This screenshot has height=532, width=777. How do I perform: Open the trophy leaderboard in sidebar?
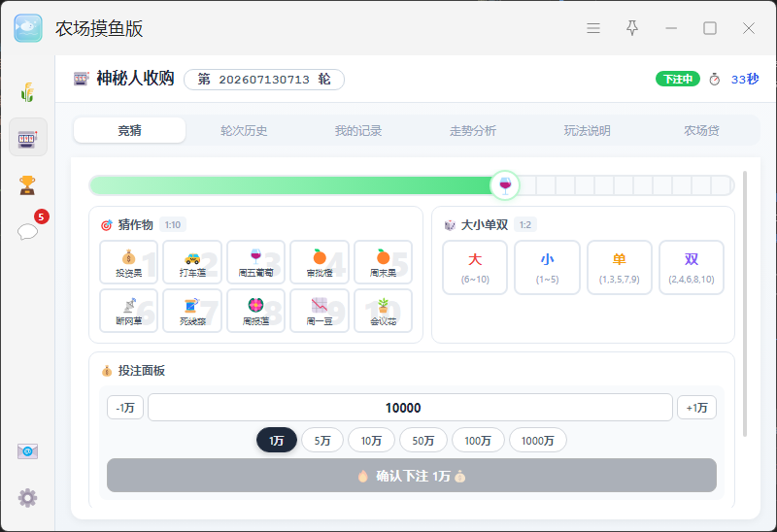point(28,184)
